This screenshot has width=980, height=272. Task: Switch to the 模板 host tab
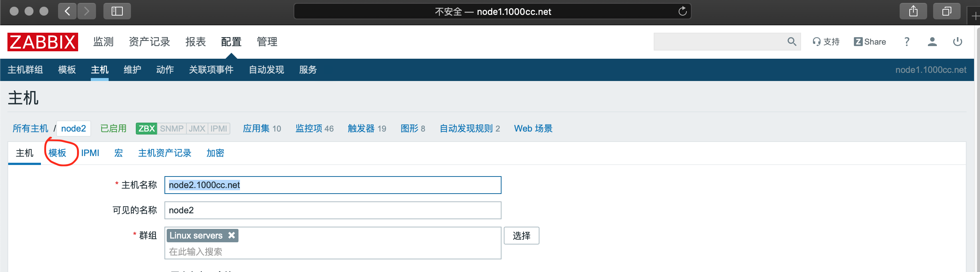click(x=57, y=153)
